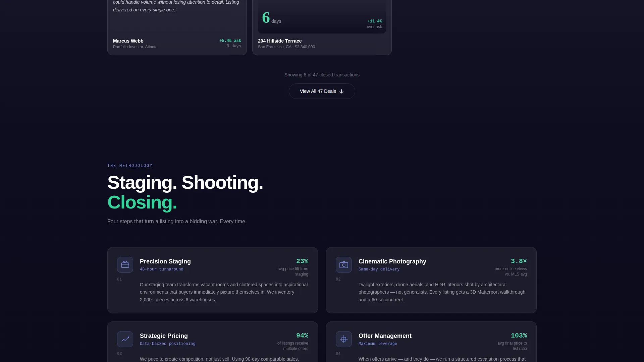Click the Offer Management crosshair icon
This screenshot has height=362, width=644.
pos(344,339)
